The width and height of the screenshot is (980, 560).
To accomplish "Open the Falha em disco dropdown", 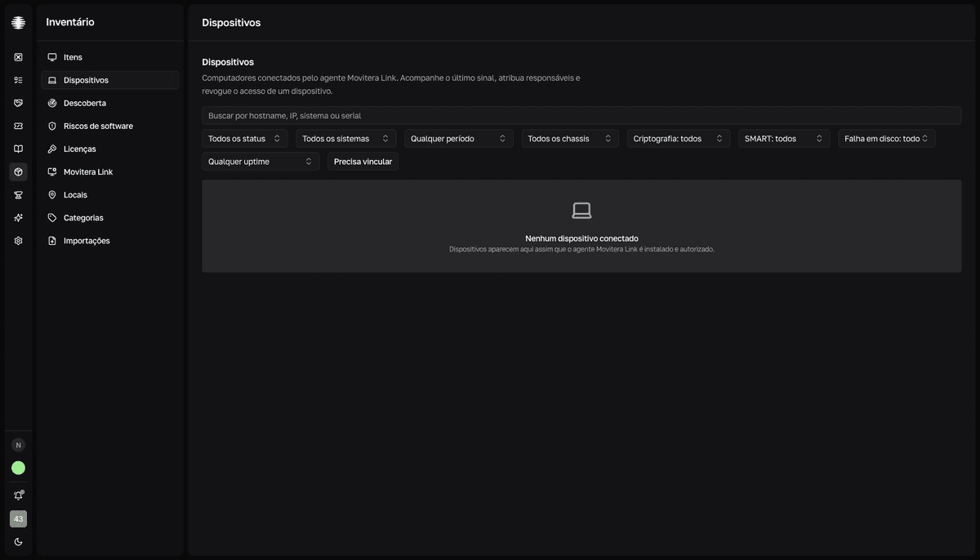I will pos(887,139).
